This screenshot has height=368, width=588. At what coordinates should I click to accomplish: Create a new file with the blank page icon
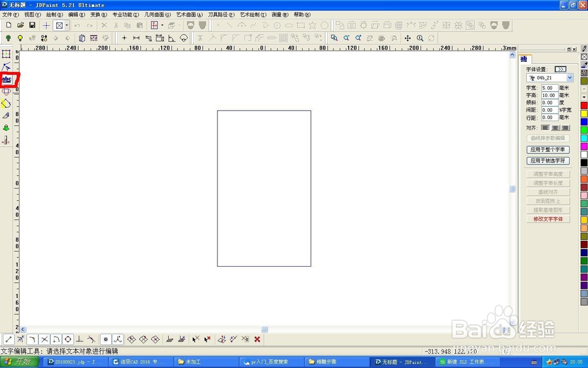tap(9, 25)
